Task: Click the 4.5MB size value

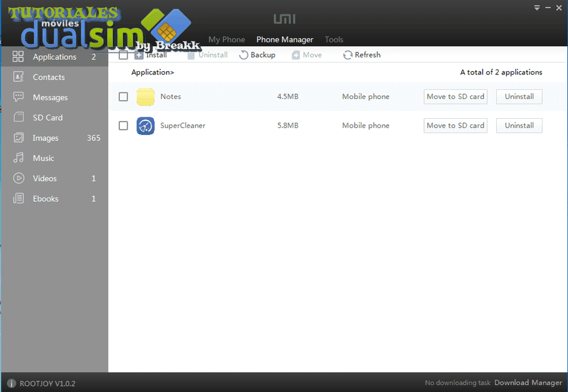Action: 288,97
